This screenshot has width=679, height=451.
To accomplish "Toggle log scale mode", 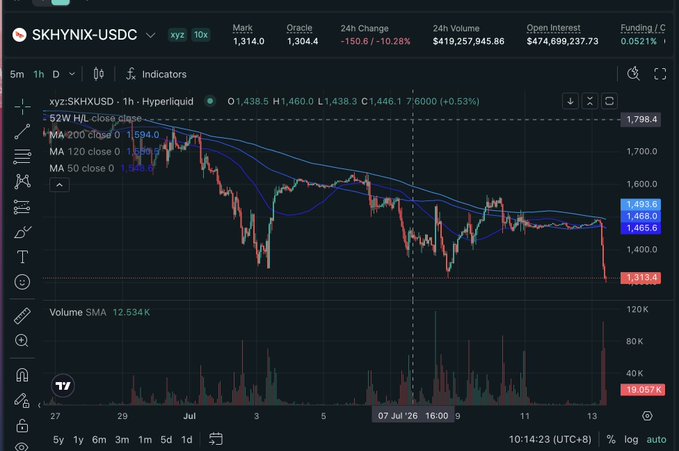I will tap(631, 439).
